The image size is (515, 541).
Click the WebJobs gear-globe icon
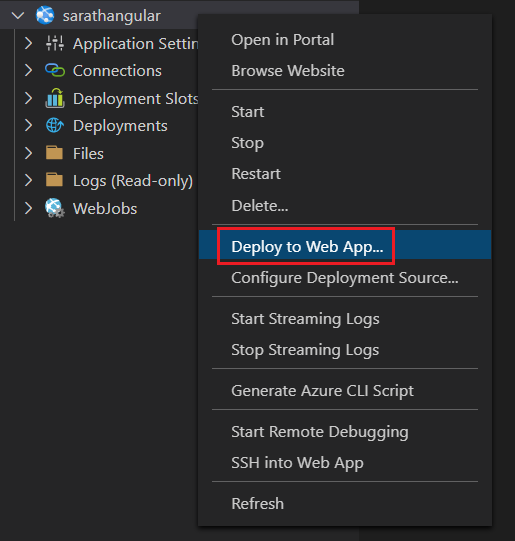(55, 208)
